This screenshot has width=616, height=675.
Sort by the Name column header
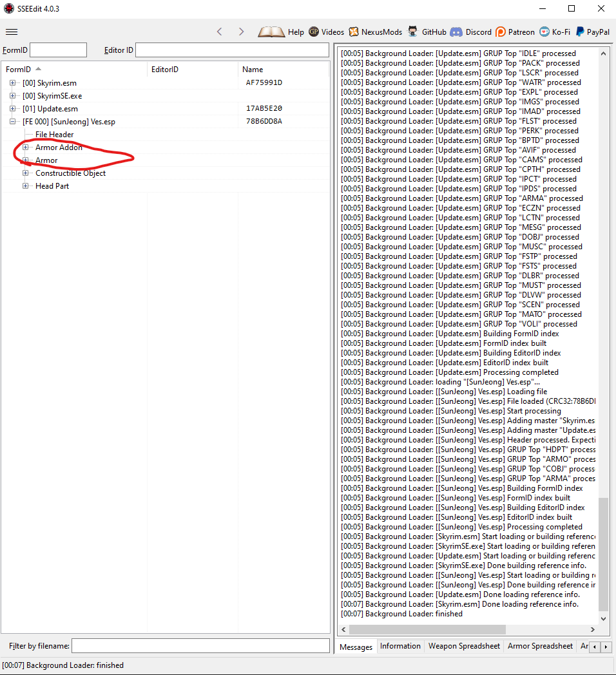click(x=283, y=70)
